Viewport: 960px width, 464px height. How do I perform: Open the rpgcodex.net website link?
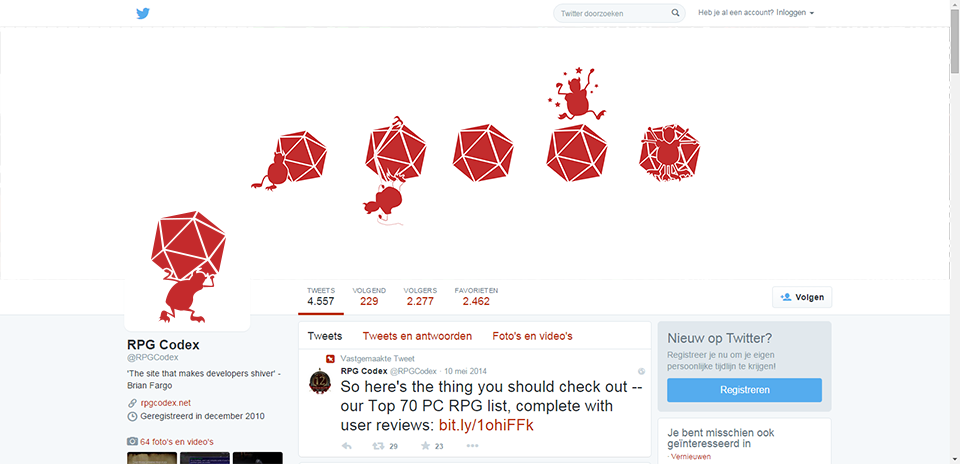[x=165, y=403]
